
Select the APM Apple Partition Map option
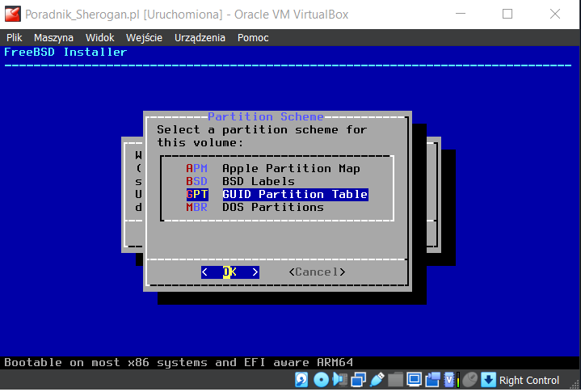275,168
